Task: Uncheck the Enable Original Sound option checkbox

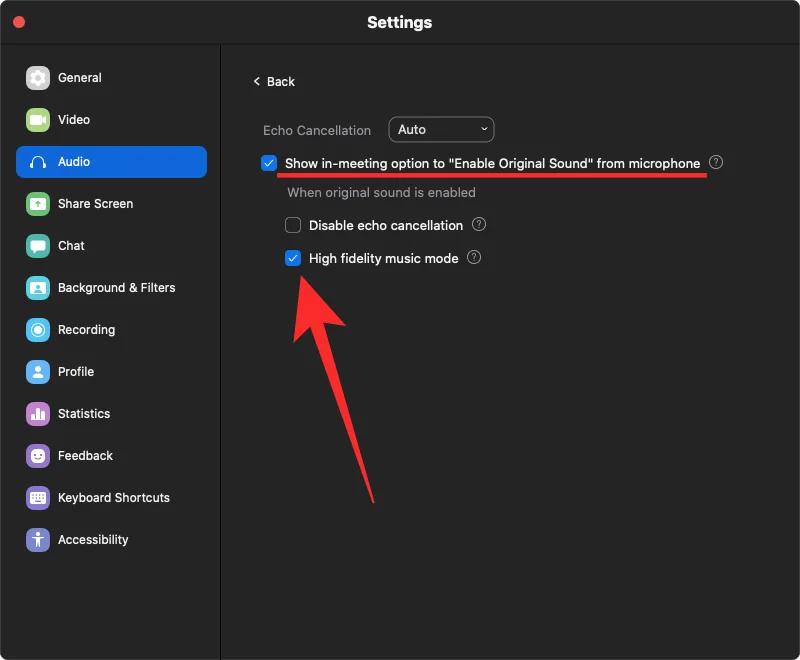Action: coord(269,163)
